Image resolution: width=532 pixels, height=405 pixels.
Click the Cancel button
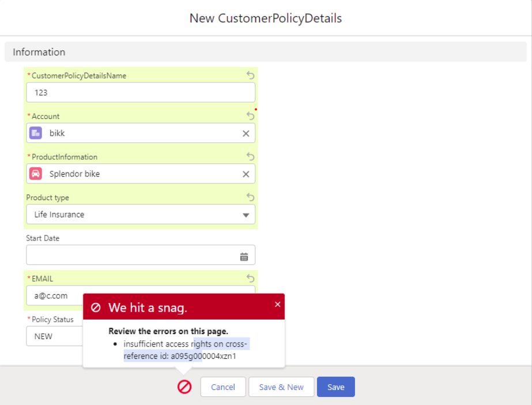tap(223, 387)
